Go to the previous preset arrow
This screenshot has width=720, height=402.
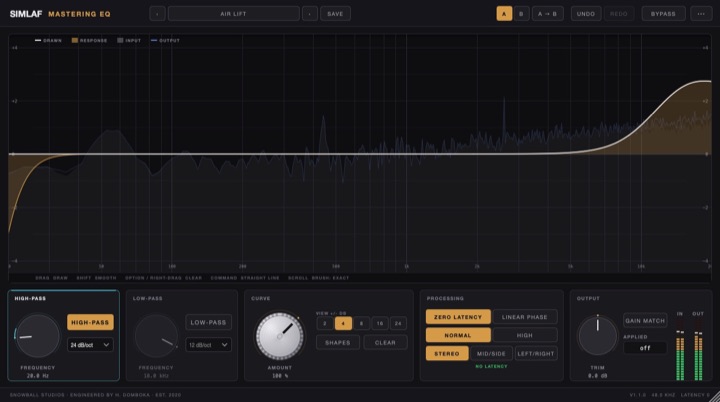click(157, 14)
